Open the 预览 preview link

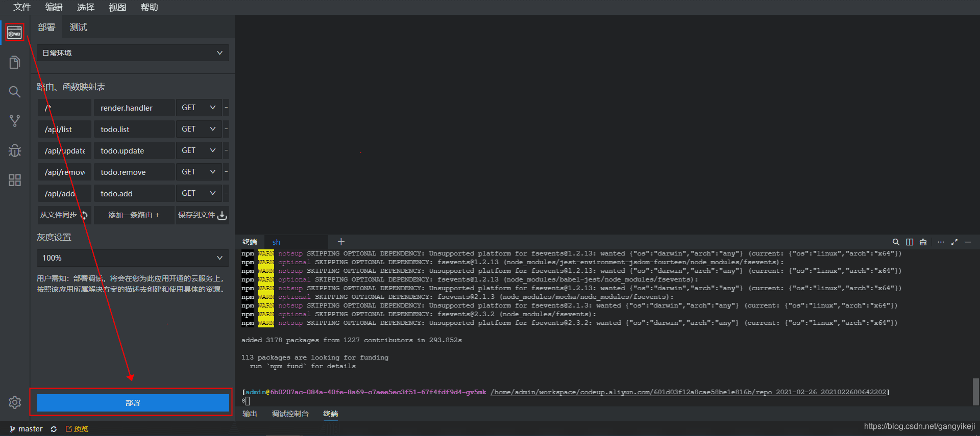(77, 429)
